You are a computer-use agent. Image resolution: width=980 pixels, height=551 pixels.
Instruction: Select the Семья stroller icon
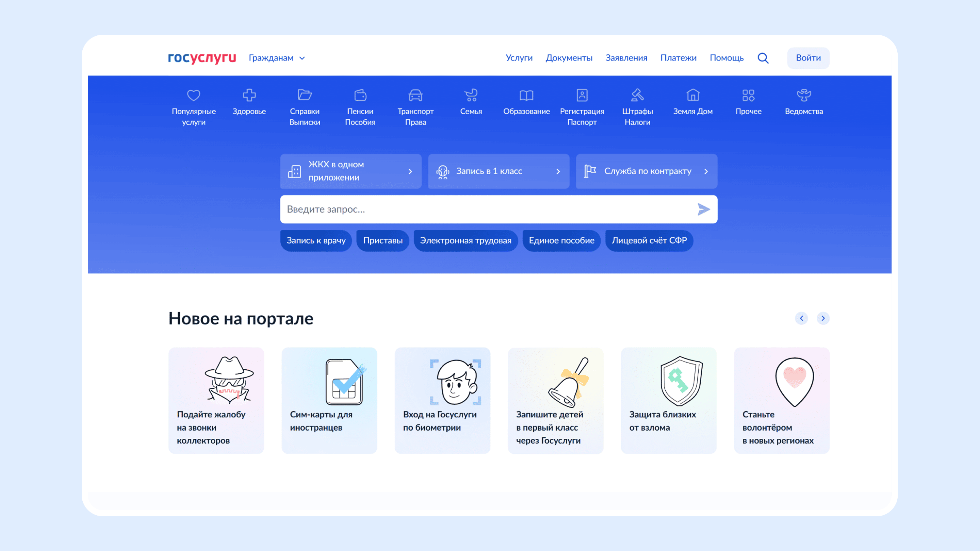point(471,95)
